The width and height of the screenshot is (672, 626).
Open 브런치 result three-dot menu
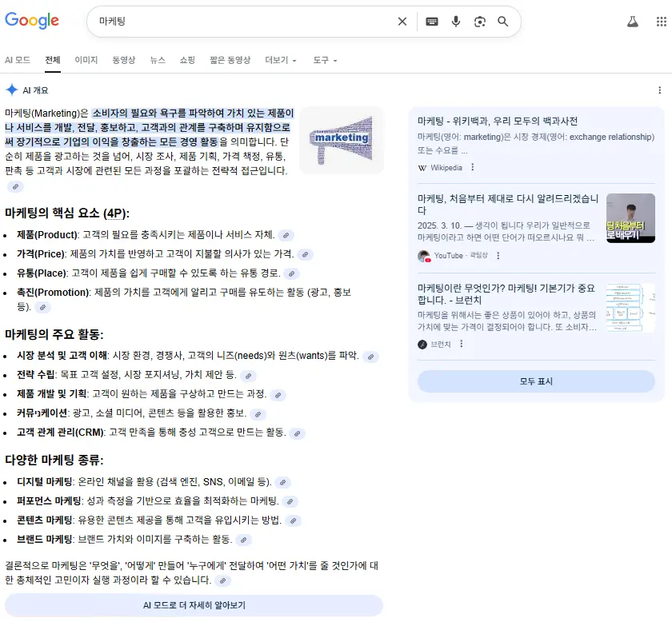pos(461,344)
